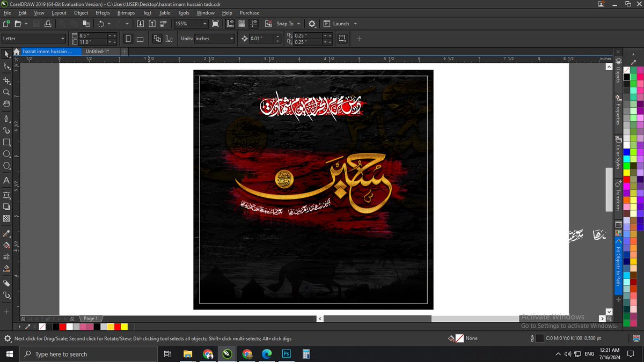Select the Pan hand tool
The height and width of the screenshot is (362, 644).
coord(6,104)
